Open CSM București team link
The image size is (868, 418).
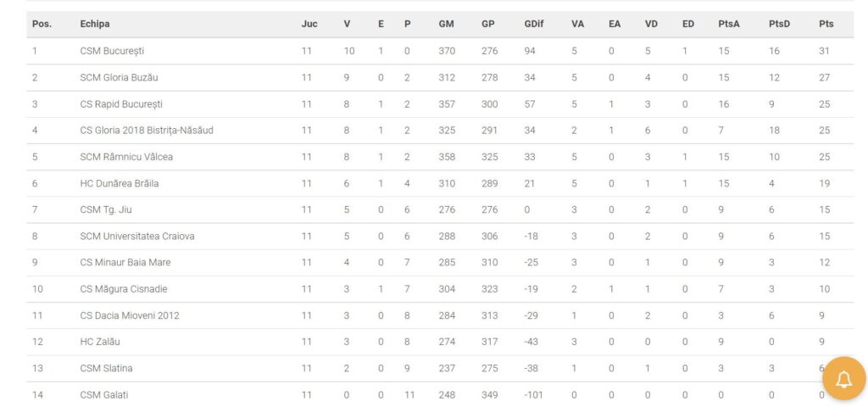112,51
